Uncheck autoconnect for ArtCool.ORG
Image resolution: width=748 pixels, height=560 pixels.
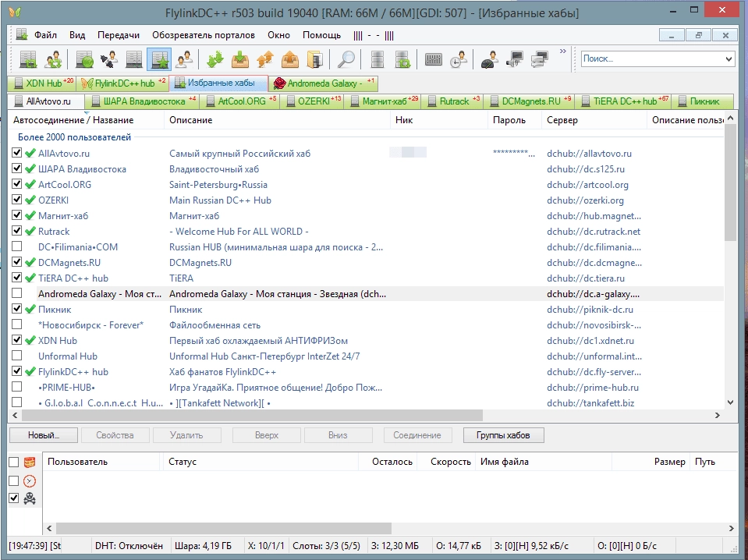pos(16,184)
